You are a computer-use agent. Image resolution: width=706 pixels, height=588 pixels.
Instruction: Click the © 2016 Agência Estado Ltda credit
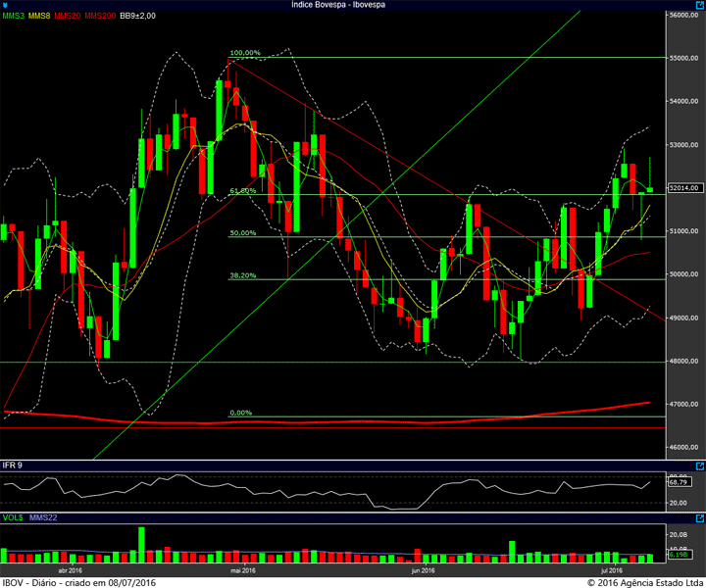pyautogui.click(x=645, y=582)
